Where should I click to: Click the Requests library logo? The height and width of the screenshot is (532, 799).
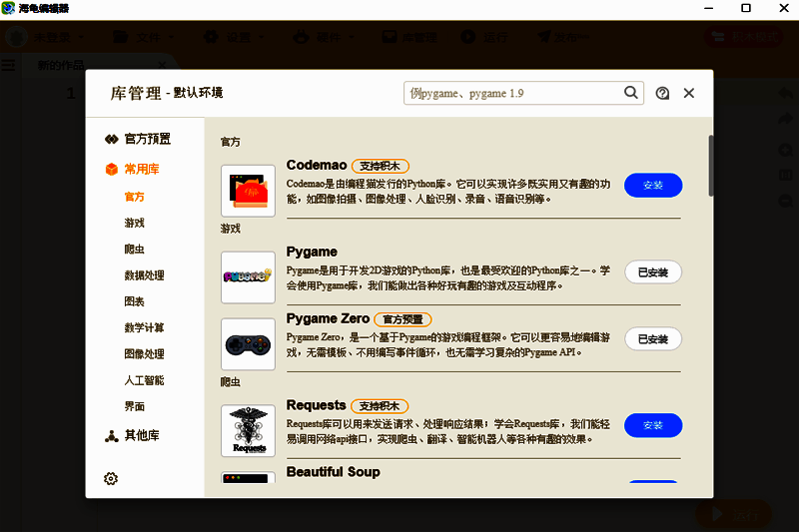coord(248,430)
